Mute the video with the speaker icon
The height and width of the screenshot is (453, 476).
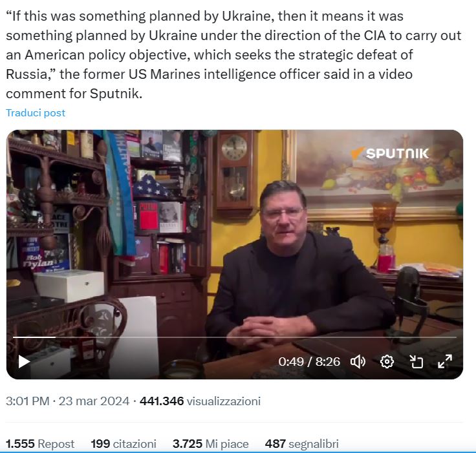(358, 362)
